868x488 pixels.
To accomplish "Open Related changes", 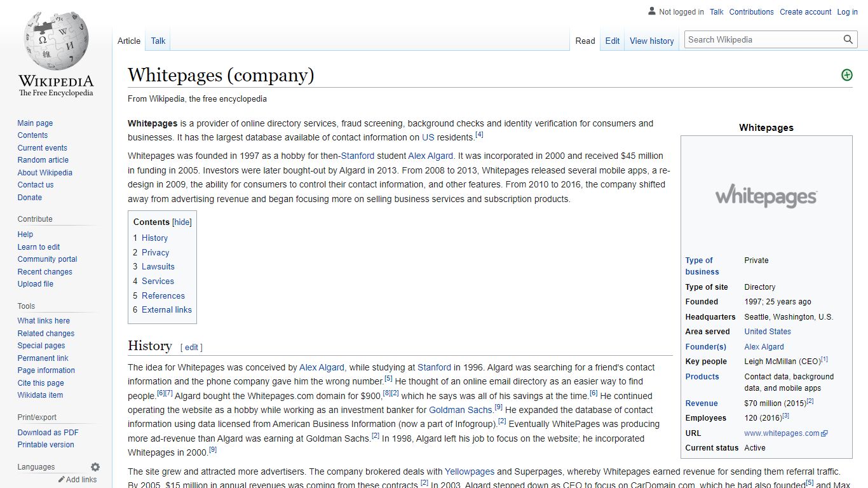I will point(46,334).
